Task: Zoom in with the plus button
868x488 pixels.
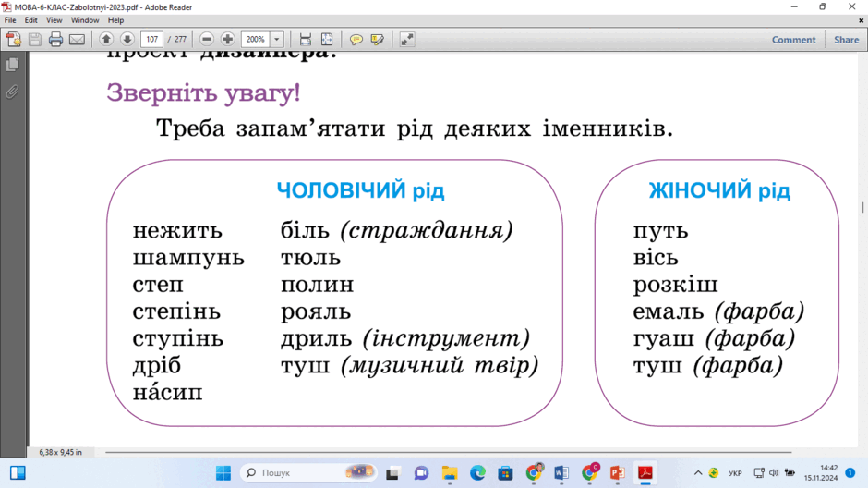Action: click(x=227, y=40)
